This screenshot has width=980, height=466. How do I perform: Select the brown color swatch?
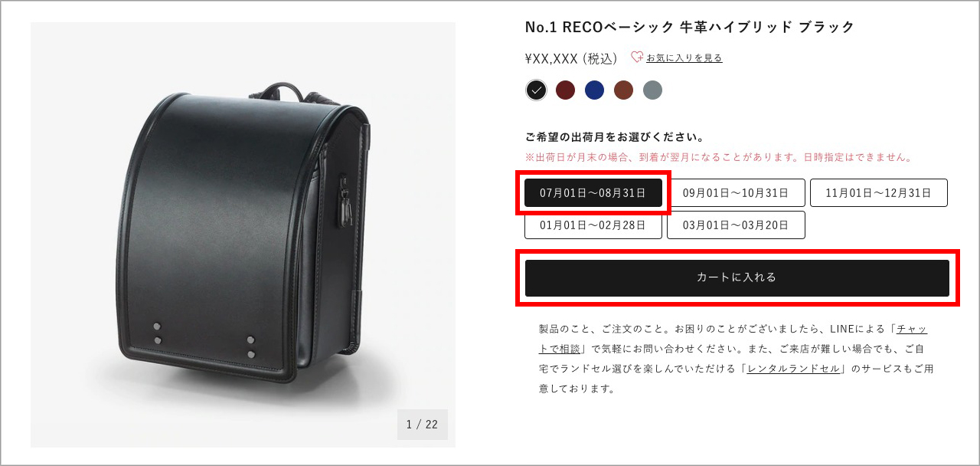click(623, 90)
